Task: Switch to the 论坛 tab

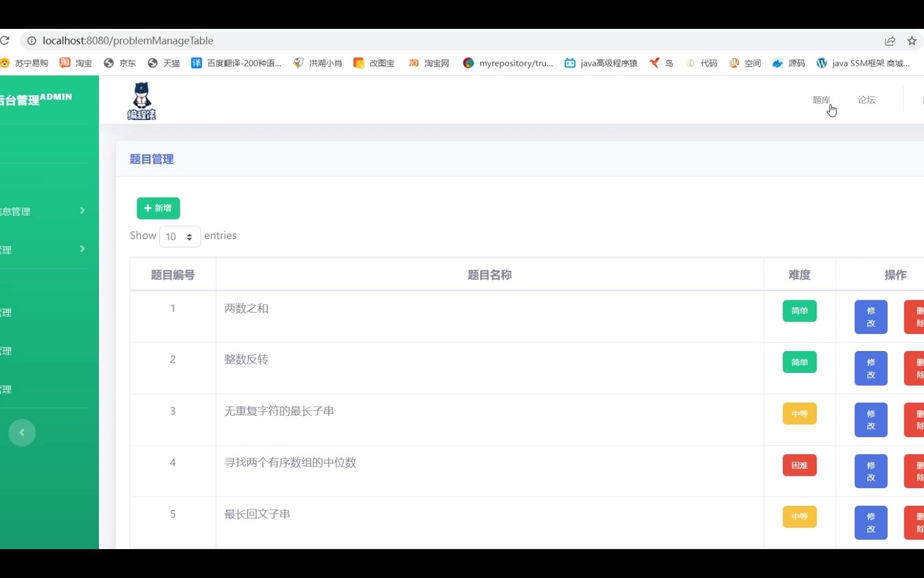Action: point(867,100)
